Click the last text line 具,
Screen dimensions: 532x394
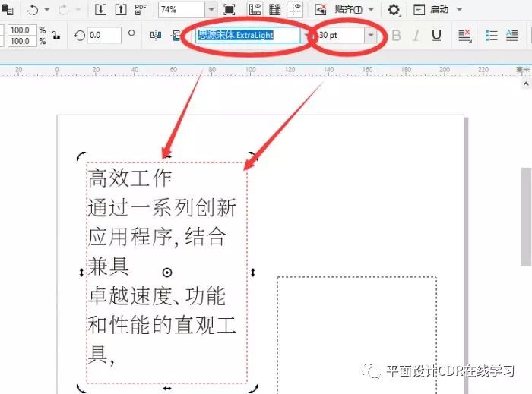(101, 355)
